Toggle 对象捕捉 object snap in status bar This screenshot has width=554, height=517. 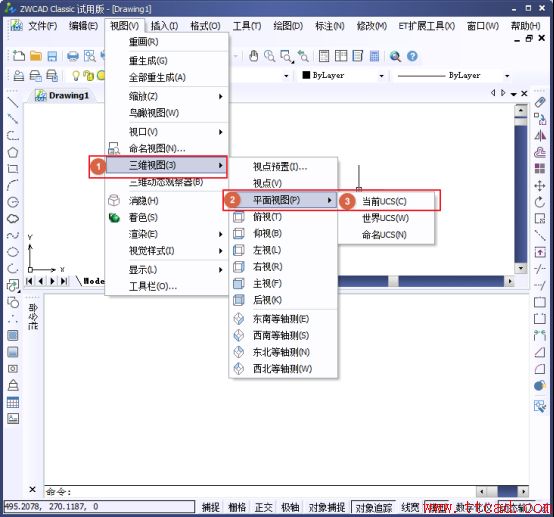tap(327, 507)
